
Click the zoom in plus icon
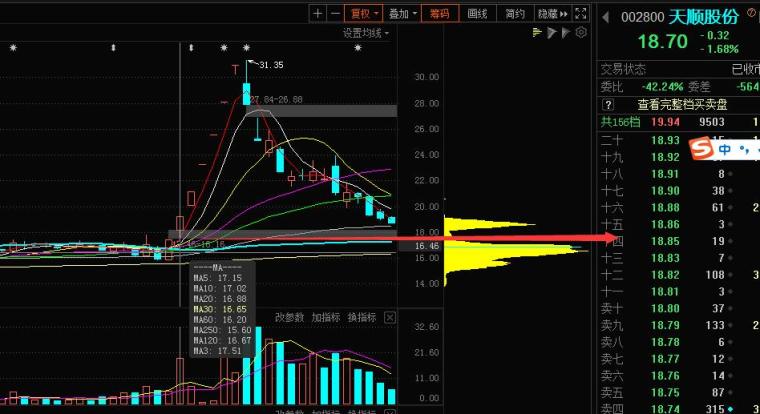318,14
